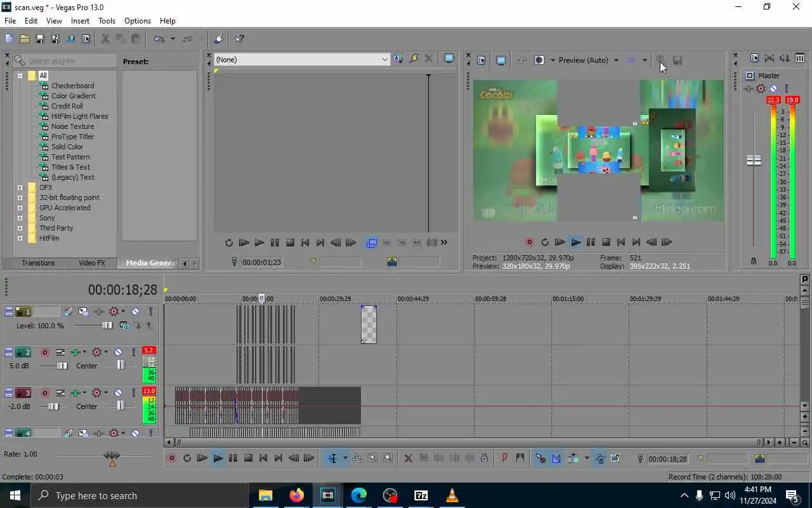This screenshot has width=812, height=508.
Task: Arm track 2 for recording
Action: coord(45,352)
